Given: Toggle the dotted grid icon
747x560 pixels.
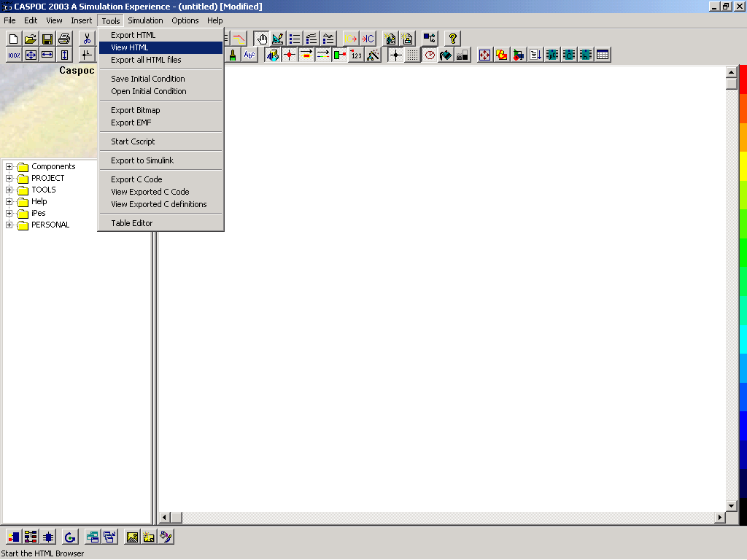Looking at the screenshot, I should click(x=413, y=55).
